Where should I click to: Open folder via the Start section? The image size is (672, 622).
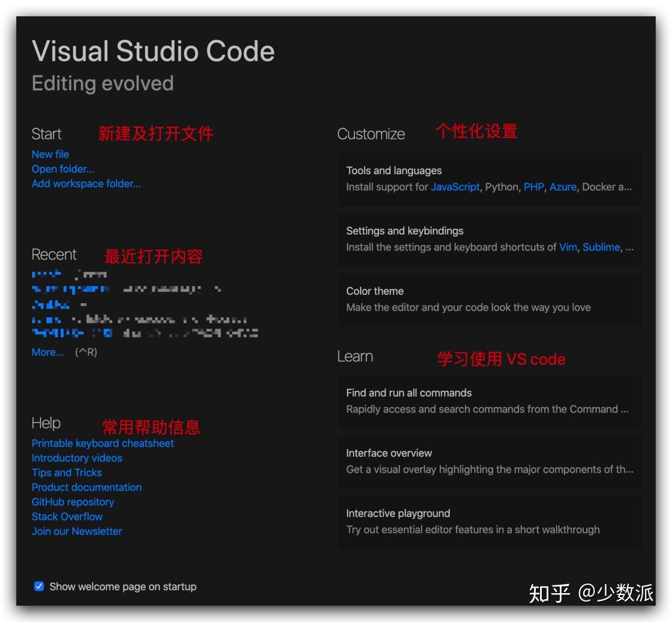click(63, 169)
